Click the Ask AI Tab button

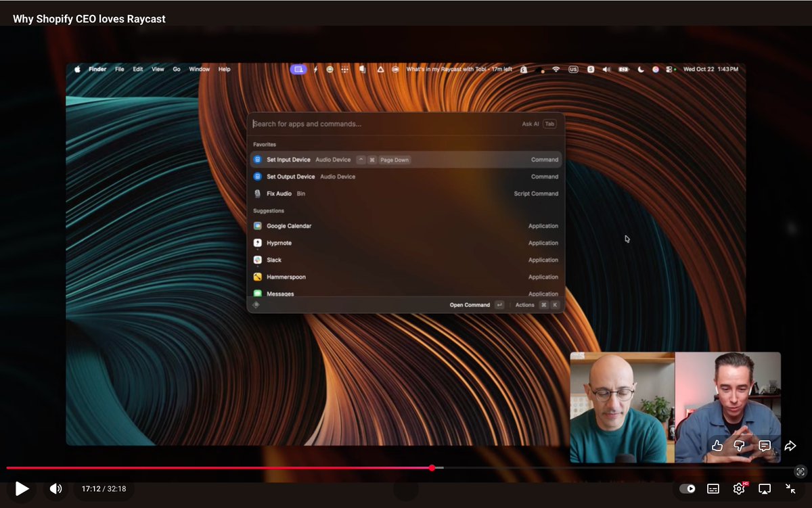coord(539,124)
